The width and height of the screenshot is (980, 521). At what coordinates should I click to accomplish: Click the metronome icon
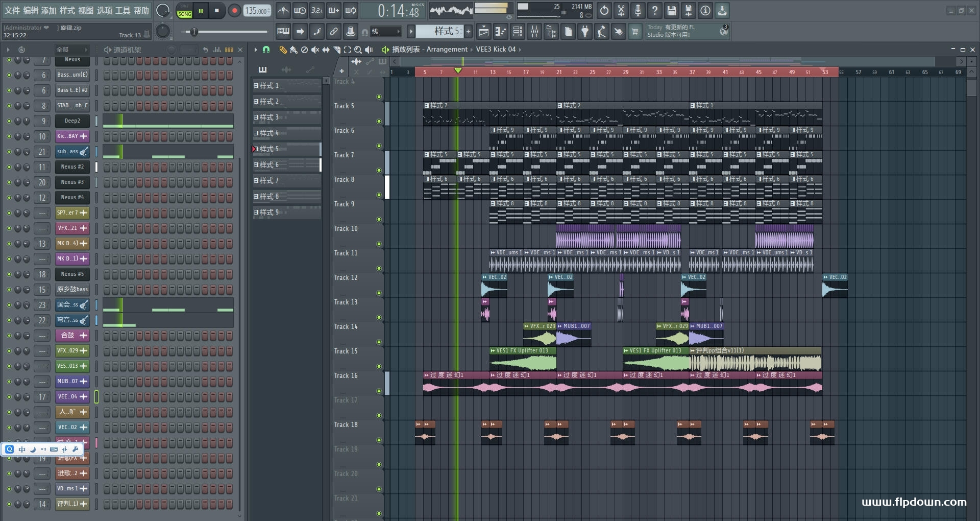[283, 10]
